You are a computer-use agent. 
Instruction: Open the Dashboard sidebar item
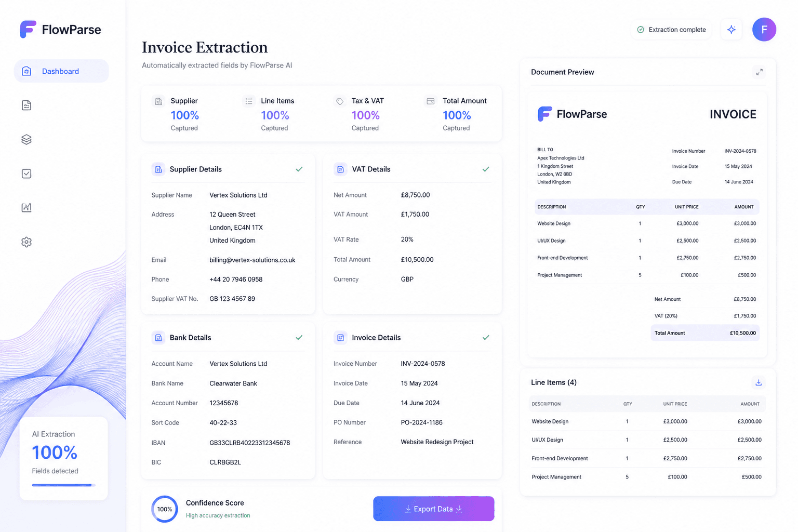pyautogui.click(x=61, y=71)
